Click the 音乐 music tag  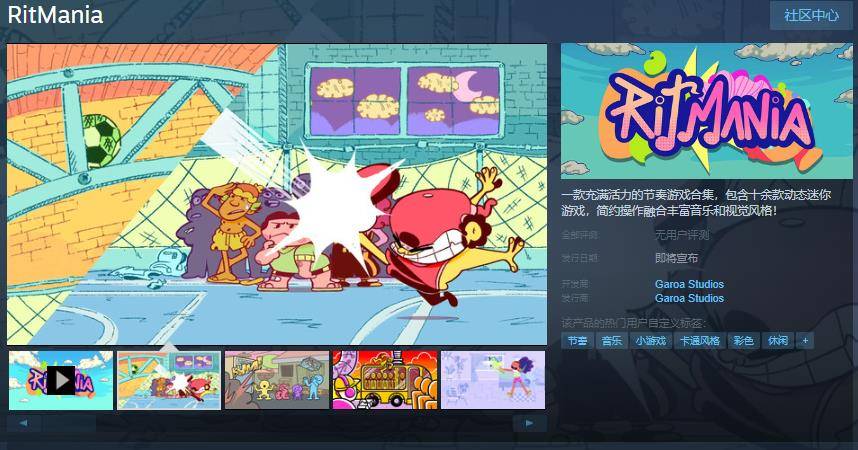click(611, 341)
